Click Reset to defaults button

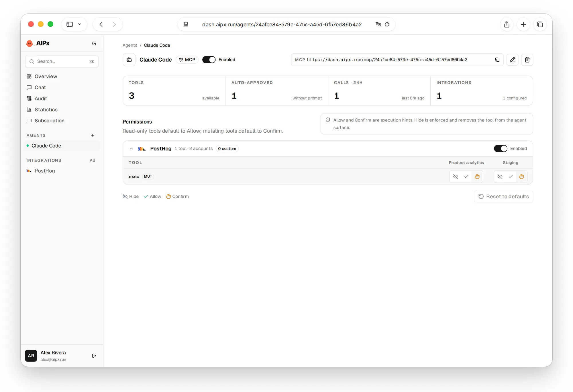pyautogui.click(x=503, y=197)
